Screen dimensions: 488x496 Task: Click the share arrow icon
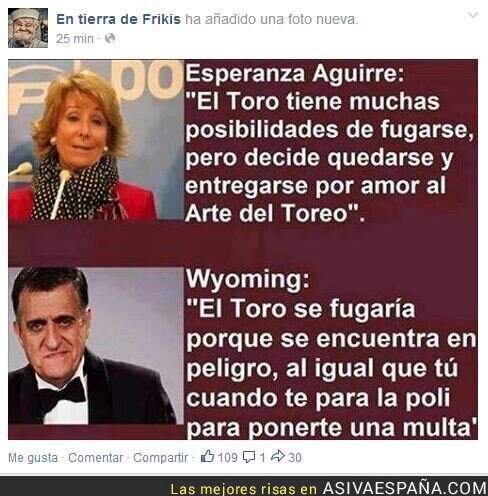pyautogui.click(x=278, y=456)
